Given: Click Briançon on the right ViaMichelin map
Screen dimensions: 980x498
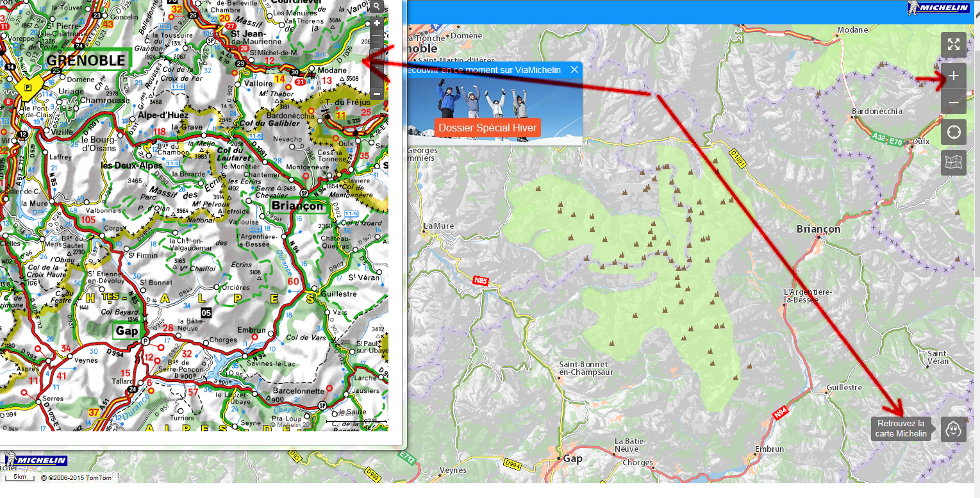Looking at the screenshot, I should [818, 229].
